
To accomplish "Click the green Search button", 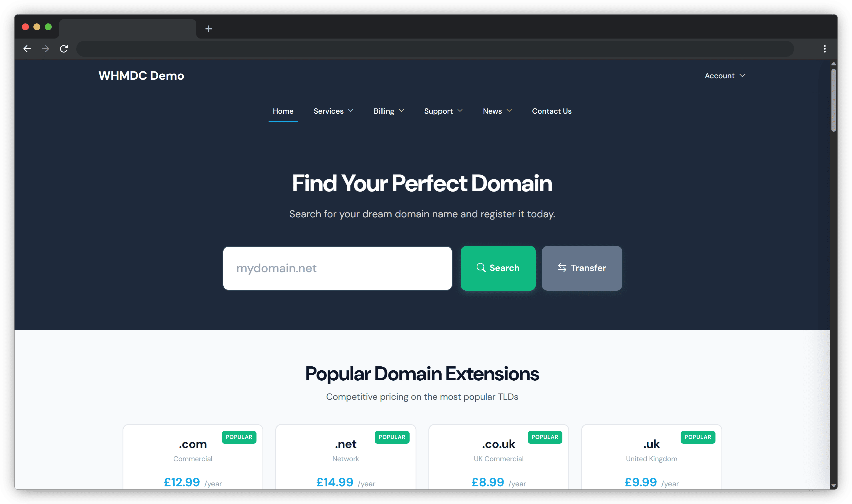I will 498,268.
